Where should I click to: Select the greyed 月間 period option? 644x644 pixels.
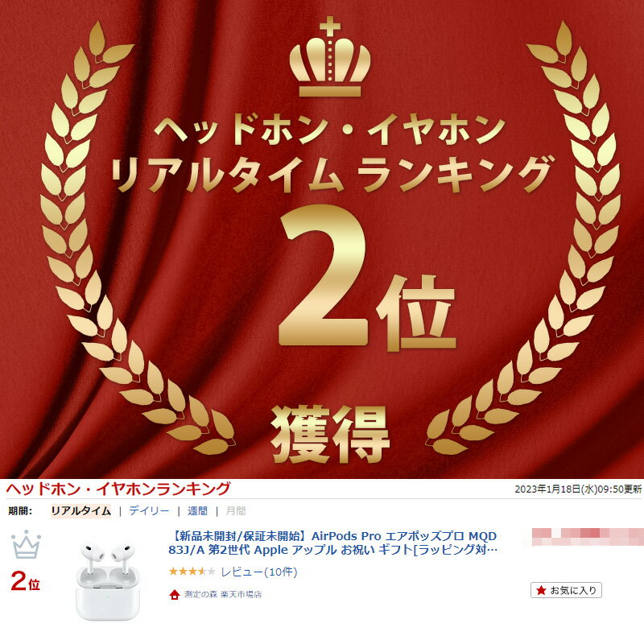click(236, 511)
